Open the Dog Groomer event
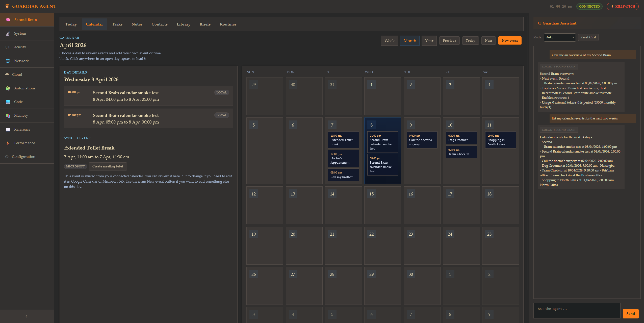This screenshot has width=644, height=323. coord(461,138)
